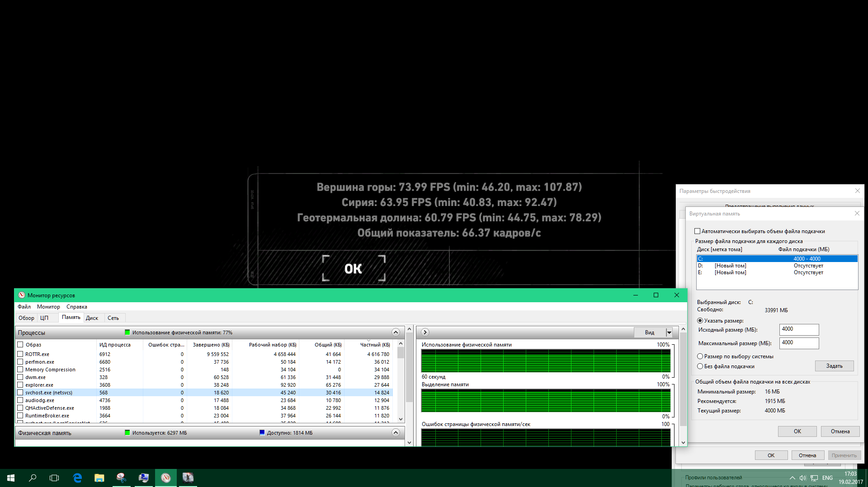Open the system properties taskbar icon
Screen dimensions: 868x487
coord(144,478)
